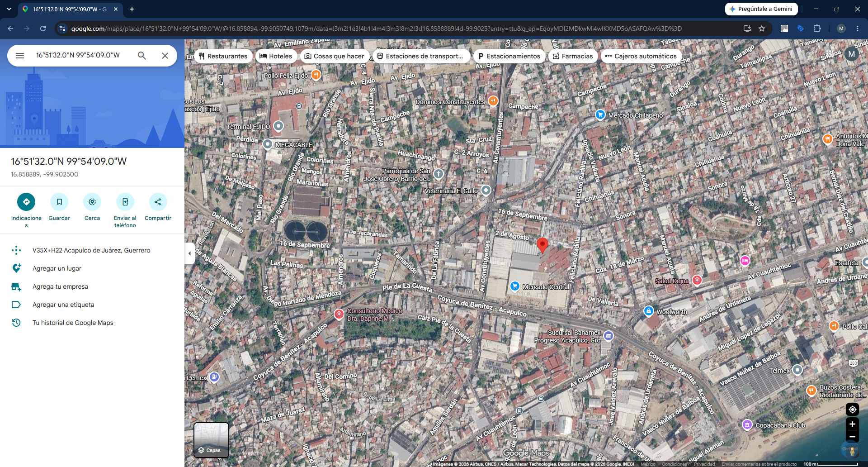Click Buzos Costera restaurant marker
Image resolution: width=868 pixels, height=467 pixels.
pyautogui.click(x=811, y=390)
